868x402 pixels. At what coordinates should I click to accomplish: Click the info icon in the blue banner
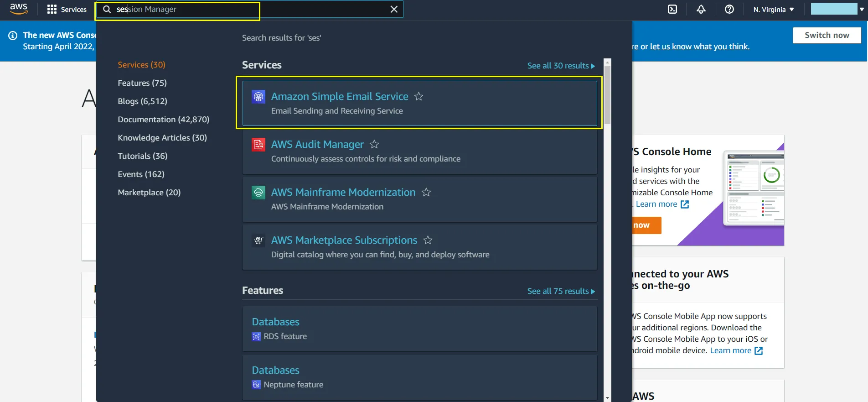13,36
